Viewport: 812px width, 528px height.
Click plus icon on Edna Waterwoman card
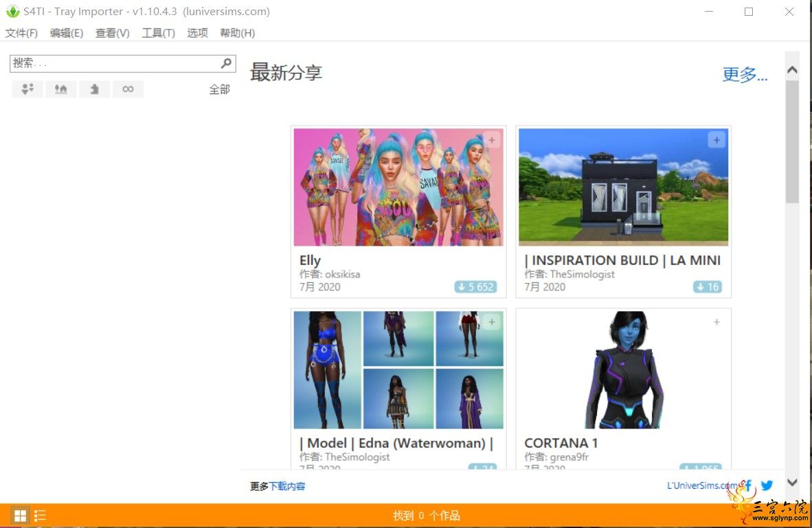tap(492, 322)
